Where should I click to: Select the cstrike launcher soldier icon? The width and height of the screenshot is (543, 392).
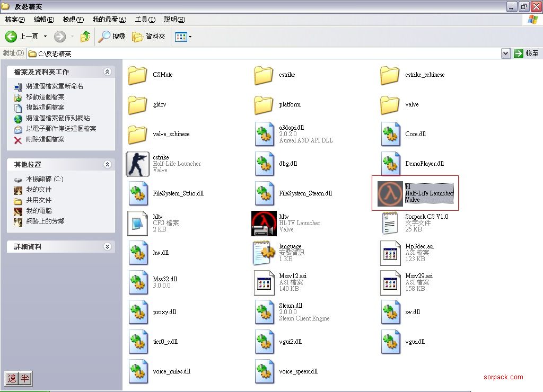click(138, 164)
